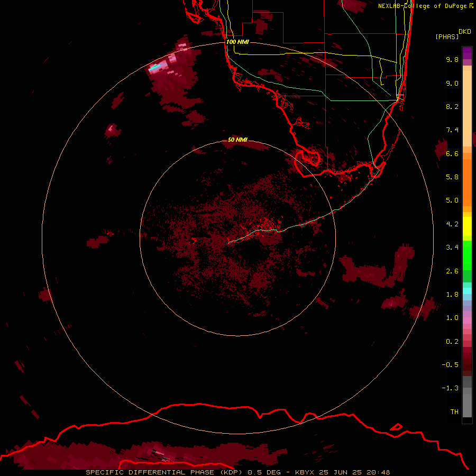
Task: Click the 9.8 value on color scale
Action: 452,59
